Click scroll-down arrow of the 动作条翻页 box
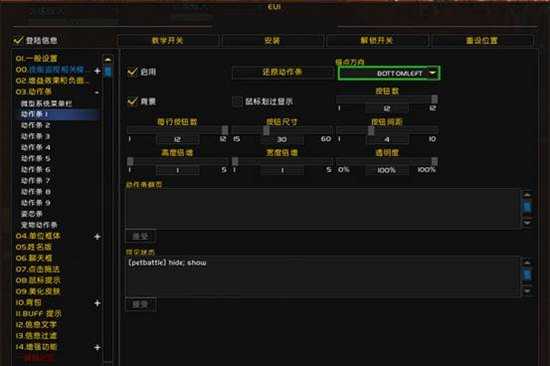The height and width of the screenshot is (366, 550). [x=527, y=222]
